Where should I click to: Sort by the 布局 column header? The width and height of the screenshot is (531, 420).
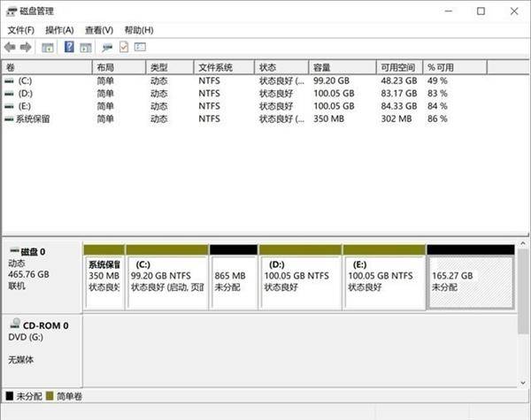[119, 67]
